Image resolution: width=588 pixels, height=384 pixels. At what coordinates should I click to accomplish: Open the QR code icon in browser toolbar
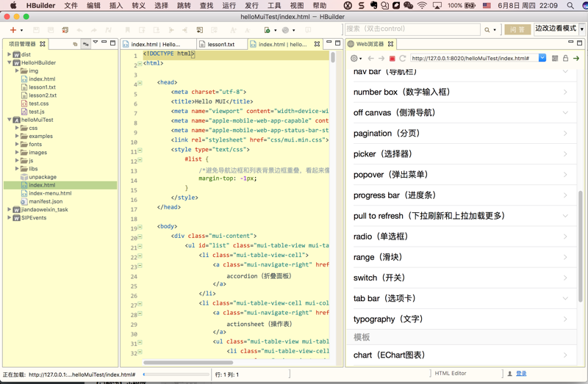pyautogui.click(x=555, y=58)
